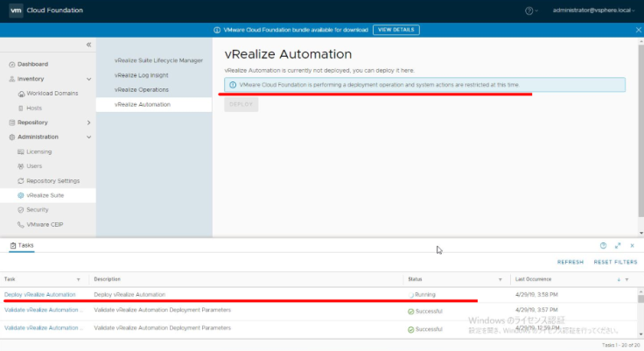Click the Dashboard gauge icon
Image resolution: width=644 pixels, height=351 pixels.
[12, 64]
